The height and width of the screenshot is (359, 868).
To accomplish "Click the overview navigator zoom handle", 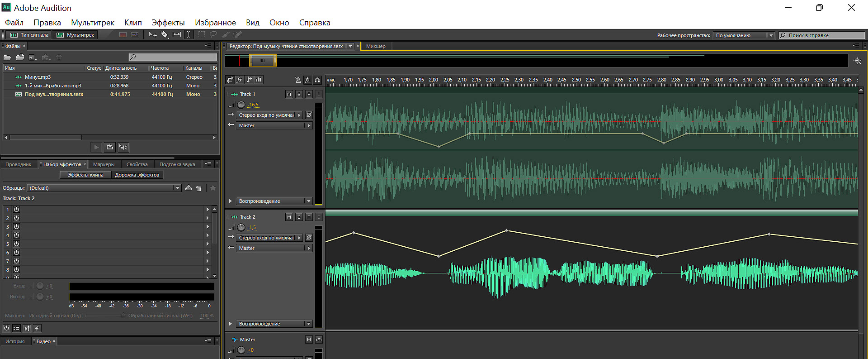I will [x=263, y=60].
